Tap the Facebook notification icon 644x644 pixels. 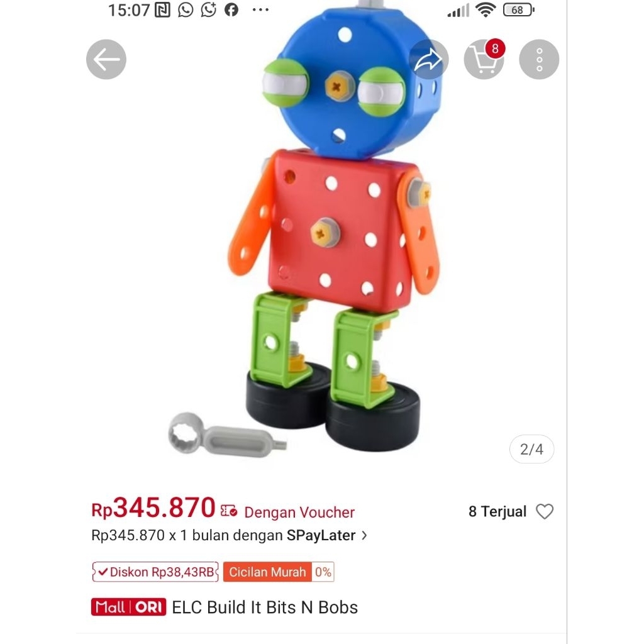coord(231,10)
